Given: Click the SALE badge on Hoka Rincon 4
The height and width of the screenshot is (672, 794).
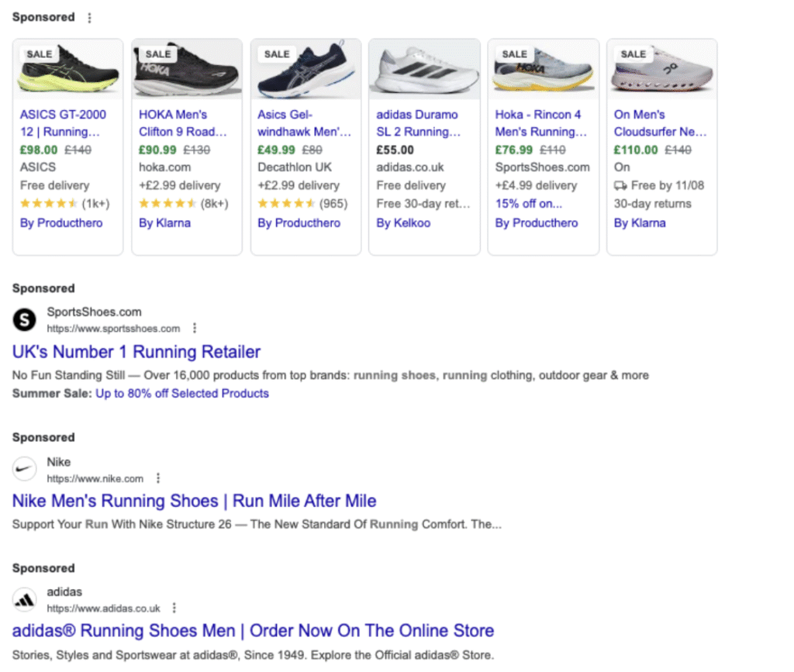Looking at the screenshot, I should pos(515,54).
